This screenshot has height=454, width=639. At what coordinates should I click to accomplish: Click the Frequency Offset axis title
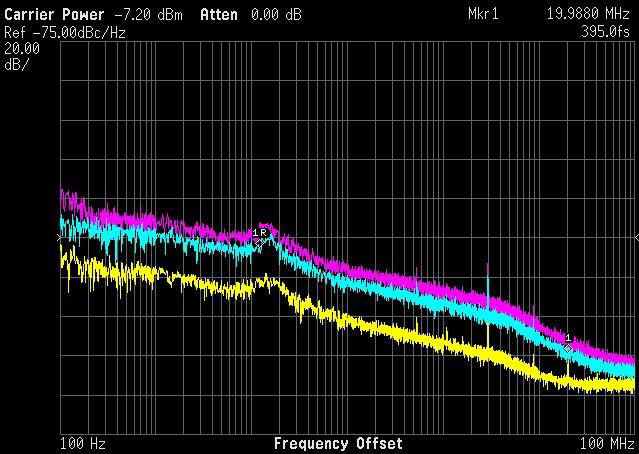[338, 443]
